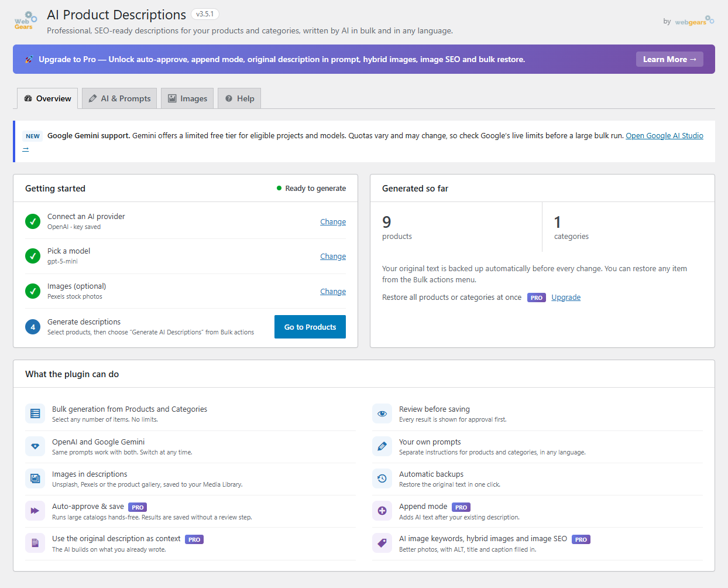The height and width of the screenshot is (588, 728).
Task: Click the "gpt-5-mini" model text
Action: click(63, 261)
